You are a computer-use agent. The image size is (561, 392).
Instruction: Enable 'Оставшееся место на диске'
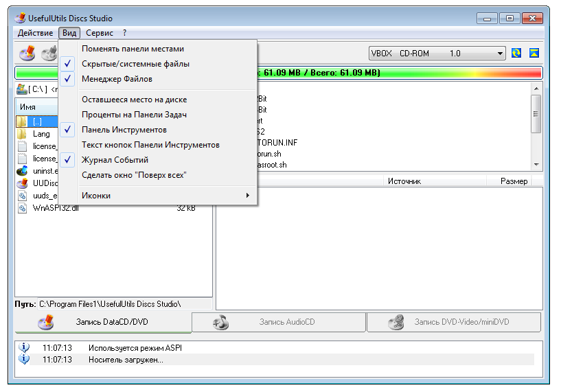point(157,100)
